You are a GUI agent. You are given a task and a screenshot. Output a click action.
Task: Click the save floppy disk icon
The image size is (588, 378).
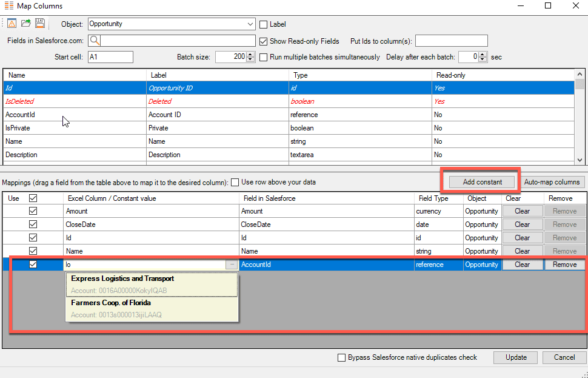coord(40,24)
